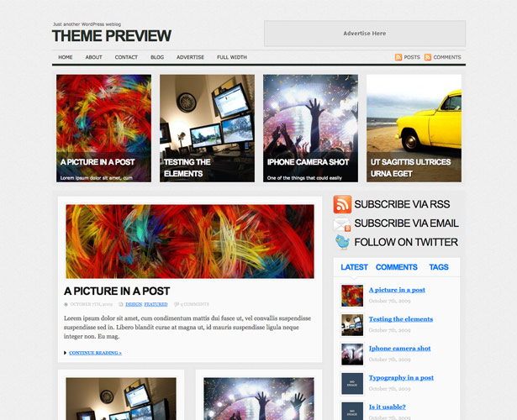Open the Home menu item
517x420 pixels.
[x=66, y=57]
